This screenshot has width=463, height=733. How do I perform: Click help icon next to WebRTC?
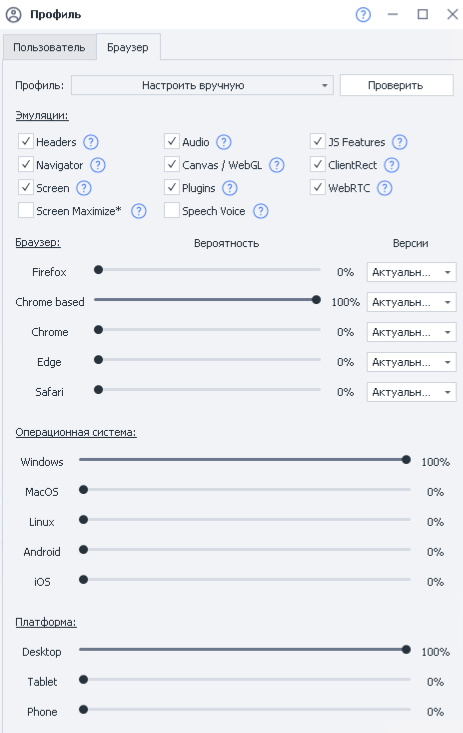coord(384,188)
